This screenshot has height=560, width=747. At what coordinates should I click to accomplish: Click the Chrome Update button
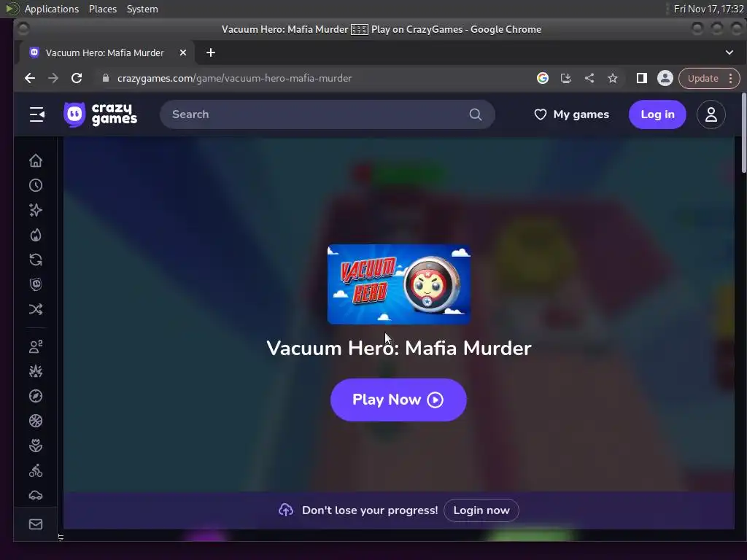pyautogui.click(x=703, y=78)
